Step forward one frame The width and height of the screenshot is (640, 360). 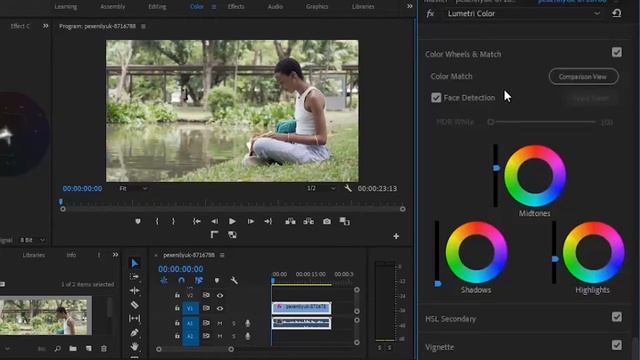tap(251, 221)
